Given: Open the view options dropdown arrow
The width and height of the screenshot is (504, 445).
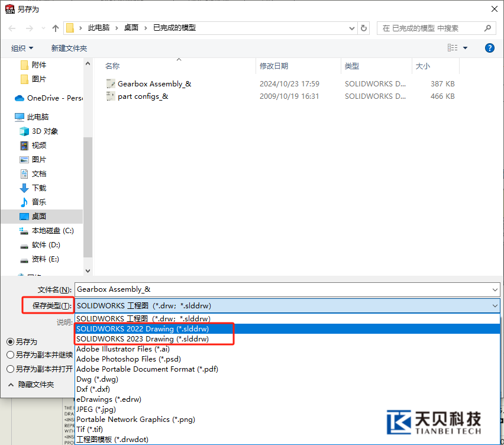Looking at the screenshot, I should coord(465,48).
